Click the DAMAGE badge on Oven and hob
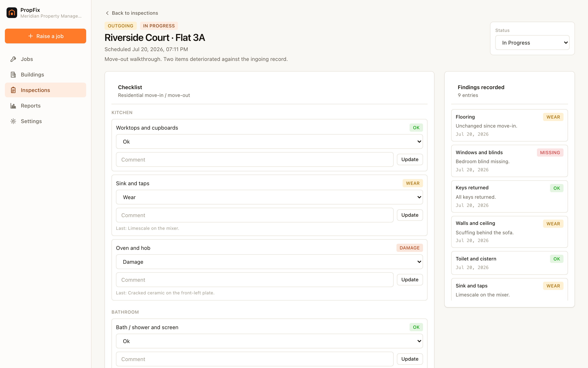 [x=410, y=248]
